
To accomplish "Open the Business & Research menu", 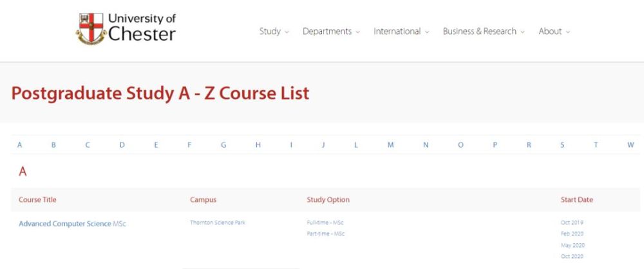I will (484, 31).
